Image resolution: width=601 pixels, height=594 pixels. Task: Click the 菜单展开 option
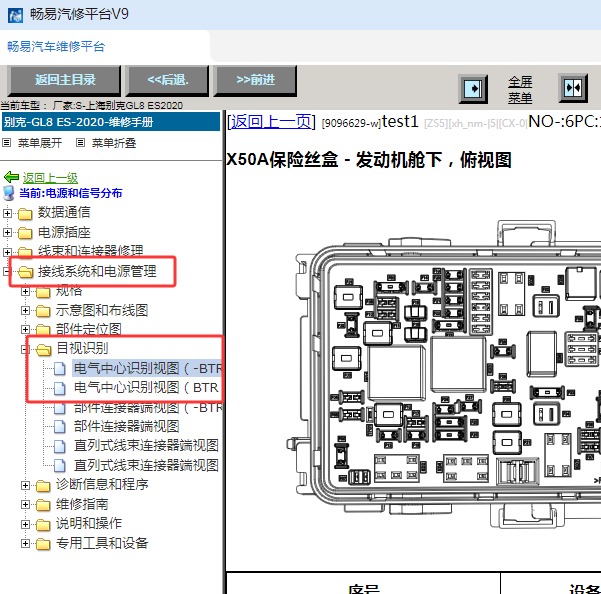(x=39, y=143)
